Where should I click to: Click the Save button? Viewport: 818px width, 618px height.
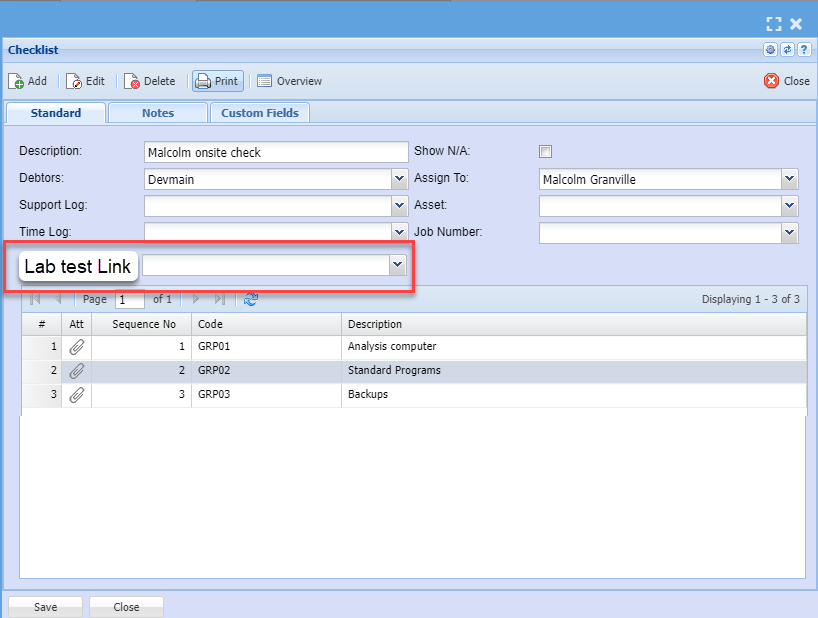point(45,607)
